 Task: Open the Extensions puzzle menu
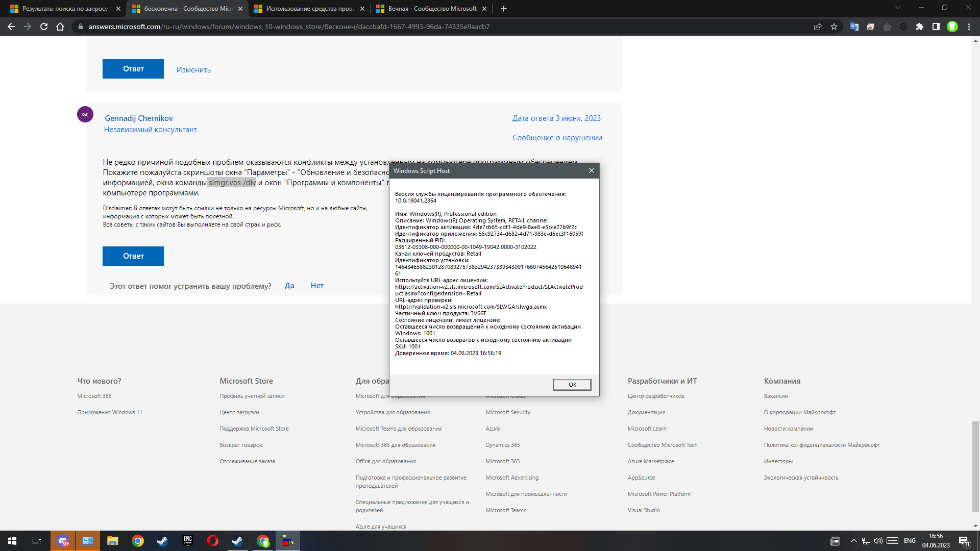click(x=920, y=27)
